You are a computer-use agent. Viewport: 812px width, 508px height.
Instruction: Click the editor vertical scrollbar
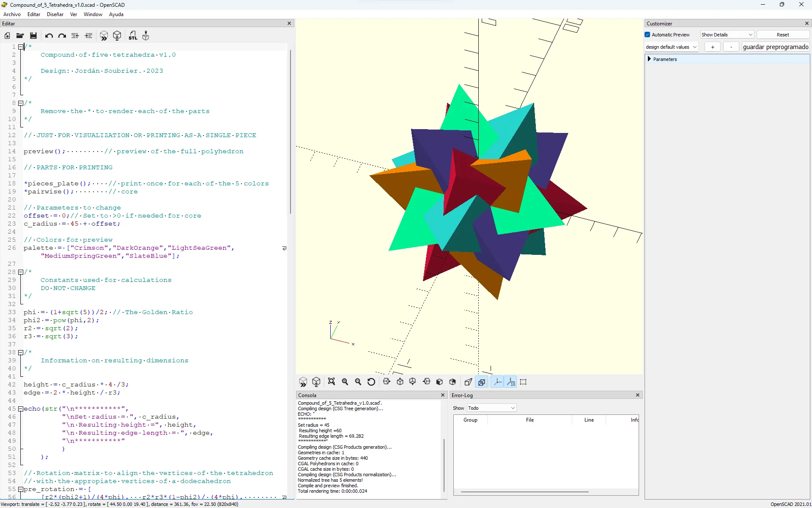(291, 131)
